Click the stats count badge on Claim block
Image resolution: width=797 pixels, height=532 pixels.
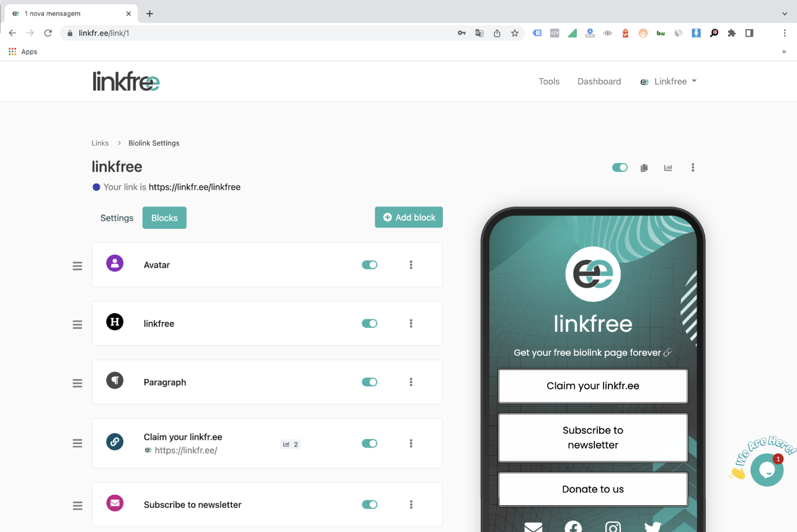[290, 444]
